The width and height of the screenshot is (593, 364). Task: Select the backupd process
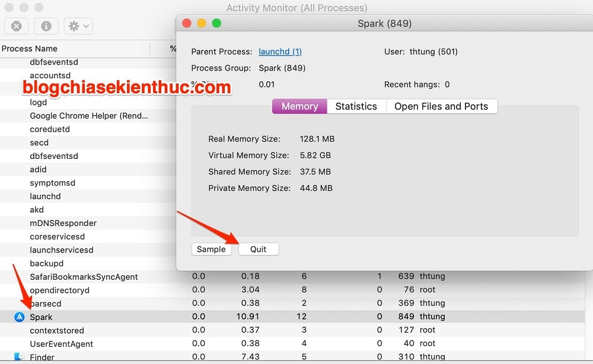[47, 263]
